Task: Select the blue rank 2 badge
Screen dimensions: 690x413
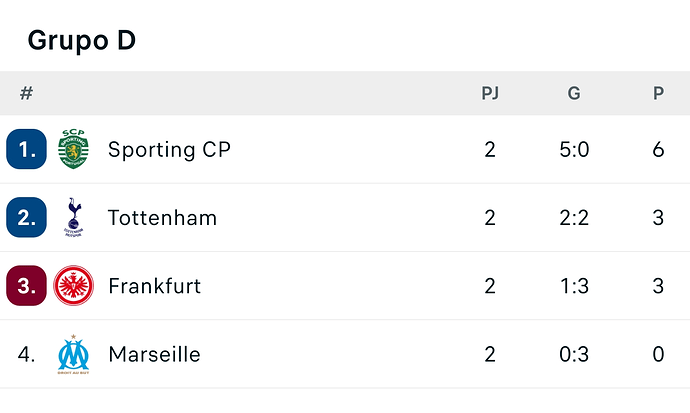Action: point(26,217)
